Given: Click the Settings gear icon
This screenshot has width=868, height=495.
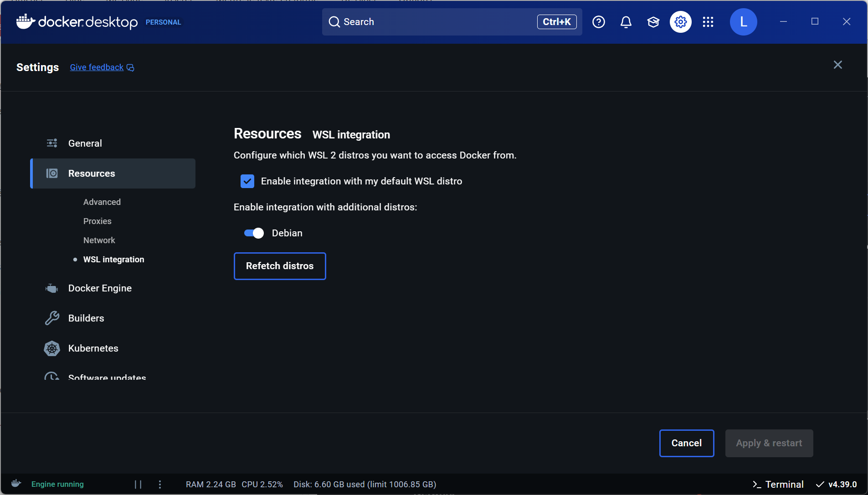Looking at the screenshot, I should [x=680, y=22].
